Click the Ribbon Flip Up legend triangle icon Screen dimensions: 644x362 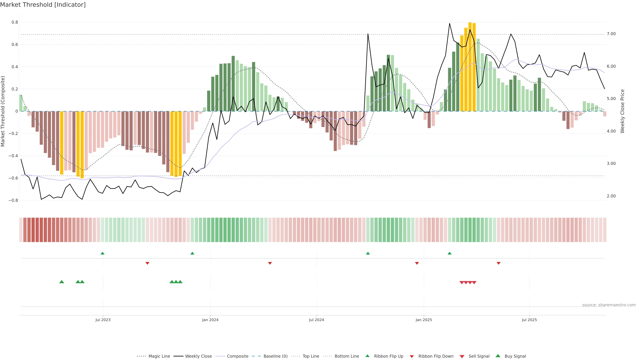[367, 356]
